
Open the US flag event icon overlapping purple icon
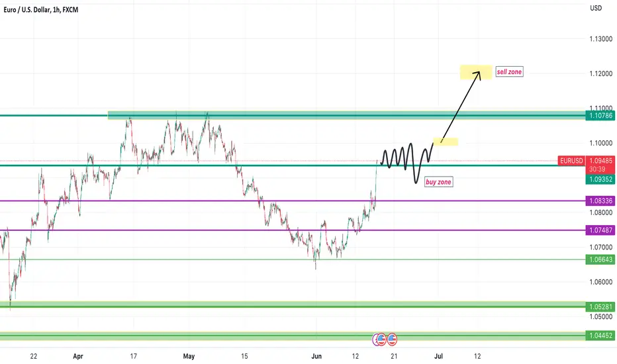click(x=381, y=340)
